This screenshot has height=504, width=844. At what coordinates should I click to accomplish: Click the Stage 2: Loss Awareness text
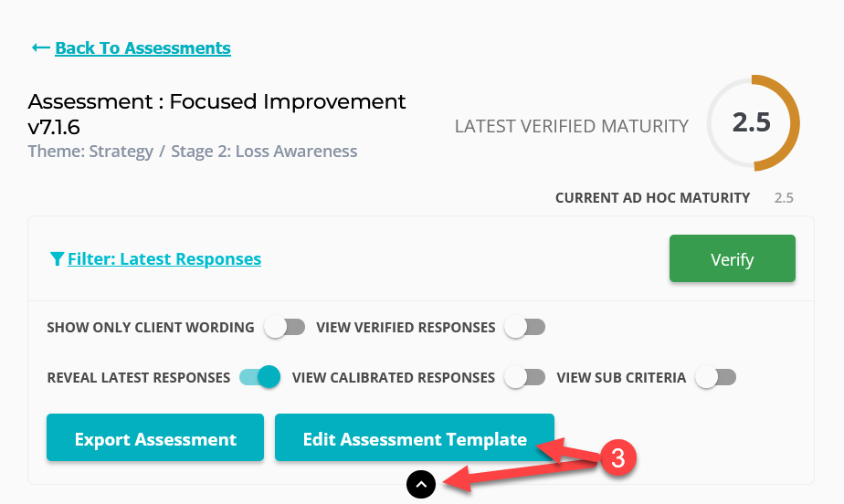coord(264,152)
